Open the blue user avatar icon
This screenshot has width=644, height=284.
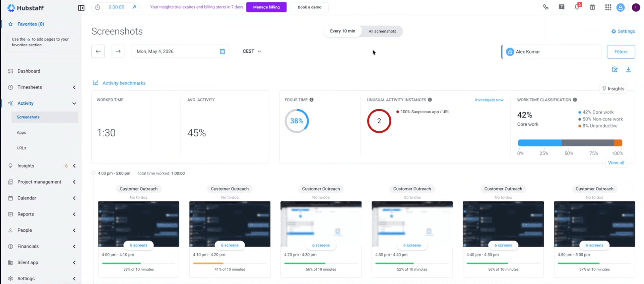(620, 7)
